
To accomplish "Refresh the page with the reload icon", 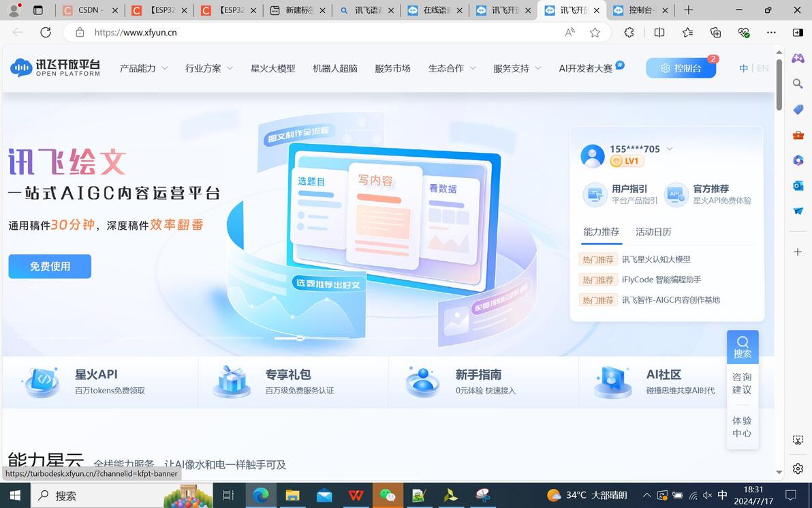I will pyautogui.click(x=46, y=32).
